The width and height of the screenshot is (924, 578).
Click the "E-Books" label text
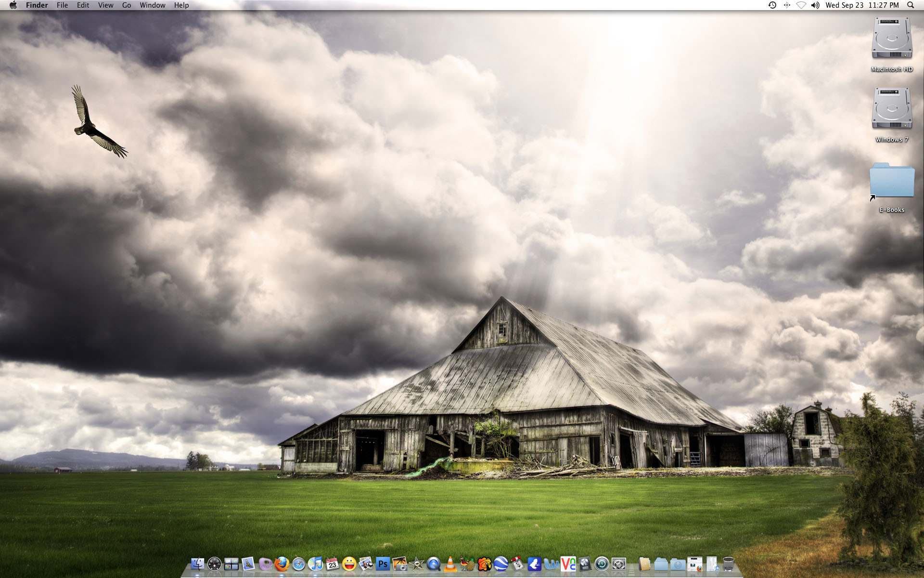click(892, 210)
